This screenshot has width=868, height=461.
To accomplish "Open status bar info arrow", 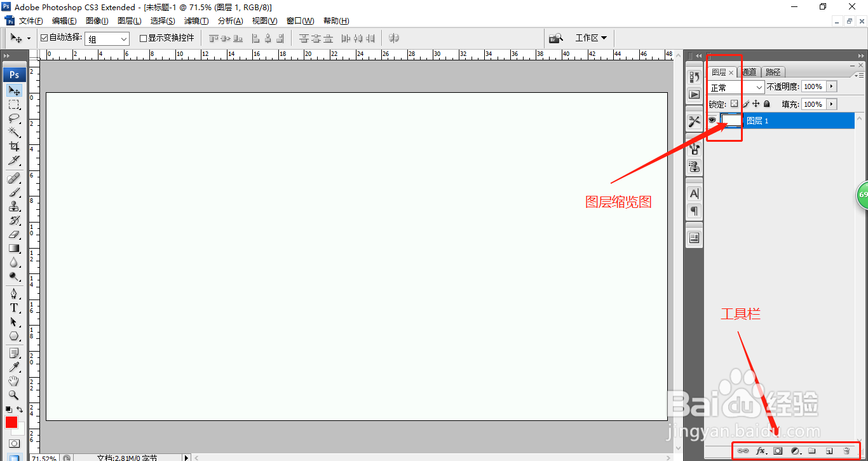I will pyautogui.click(x=186, y=457).
